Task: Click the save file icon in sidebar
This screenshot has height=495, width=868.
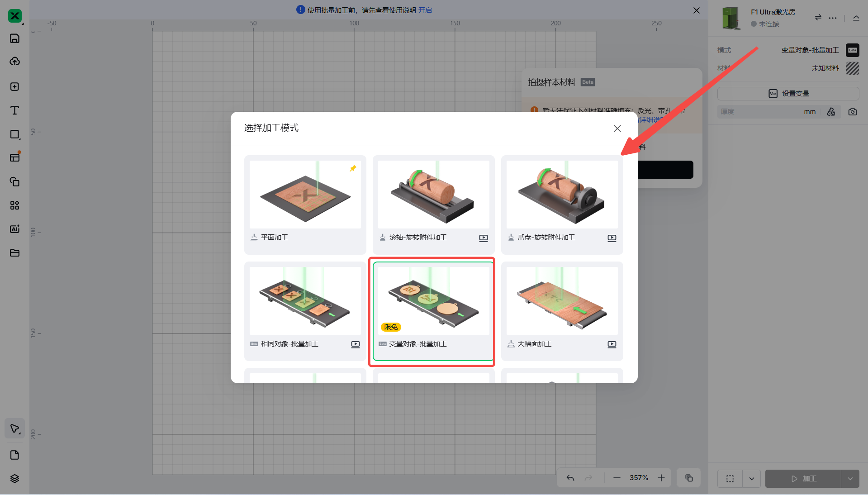Action: tap(14, 38)
